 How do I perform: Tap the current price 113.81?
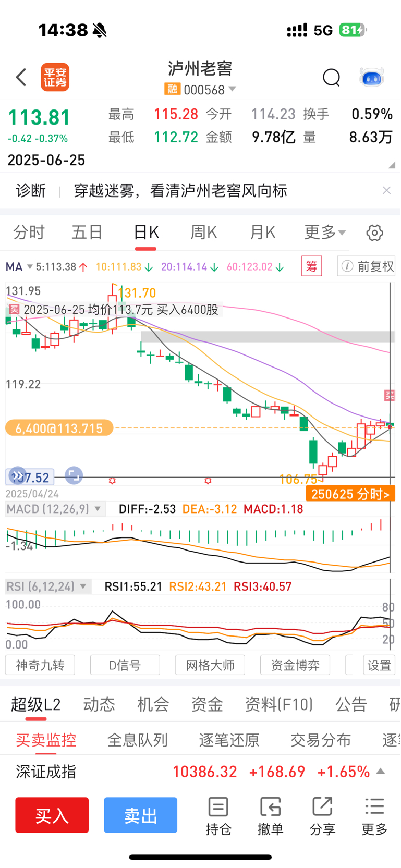click(x=39, y=117)
